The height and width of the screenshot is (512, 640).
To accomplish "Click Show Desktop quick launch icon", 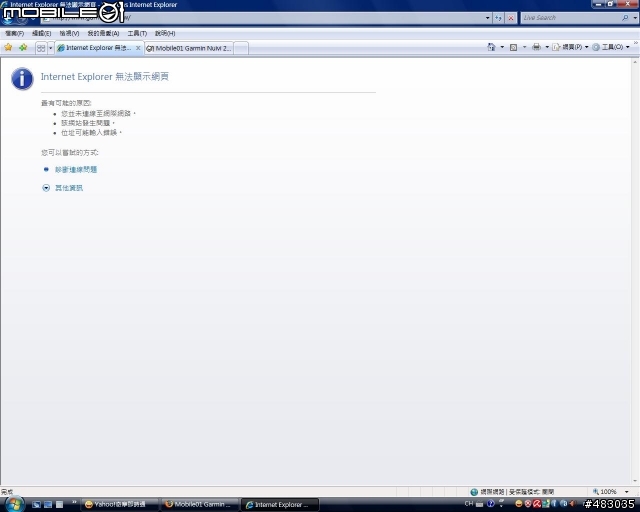I will click(36, 505).
